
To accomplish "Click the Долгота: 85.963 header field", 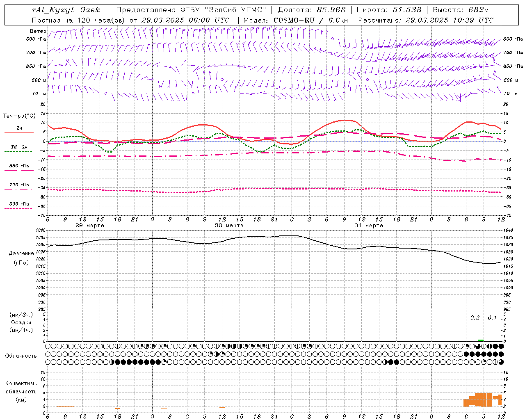I will point(312,10).
